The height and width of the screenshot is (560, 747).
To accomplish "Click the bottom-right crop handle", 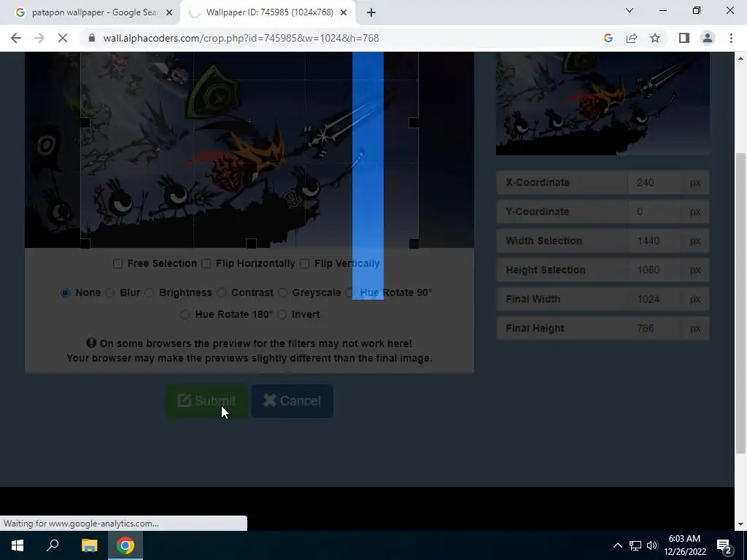I will 414,244.
